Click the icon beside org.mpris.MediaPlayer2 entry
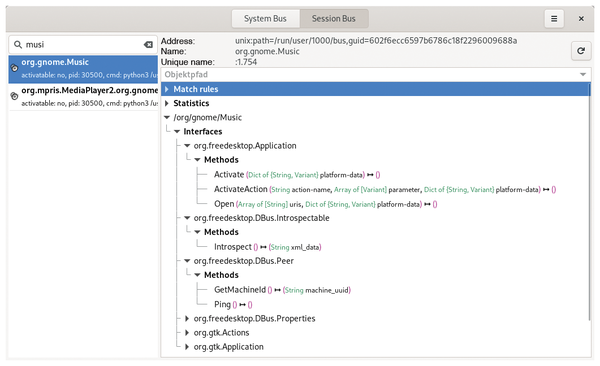600x366 pixels. pyautogui.click(x=14, y=96)
